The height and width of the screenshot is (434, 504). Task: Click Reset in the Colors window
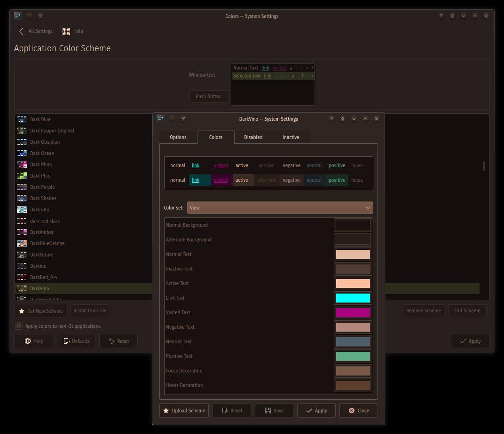pyautogui.click(x=118, y=341)
